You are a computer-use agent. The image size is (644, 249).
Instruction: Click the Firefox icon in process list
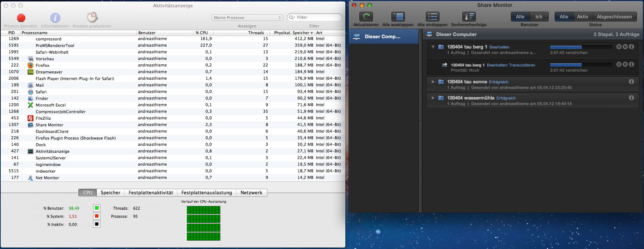click(x=31, y=65)
